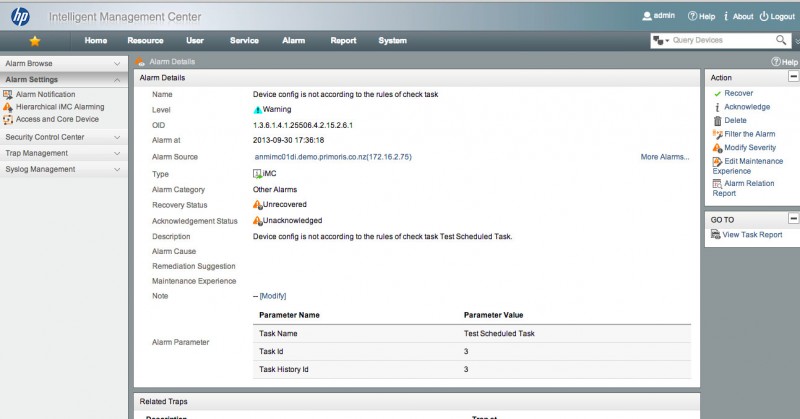
Task: Click the iMC type icon
Action: coord(258,174)
